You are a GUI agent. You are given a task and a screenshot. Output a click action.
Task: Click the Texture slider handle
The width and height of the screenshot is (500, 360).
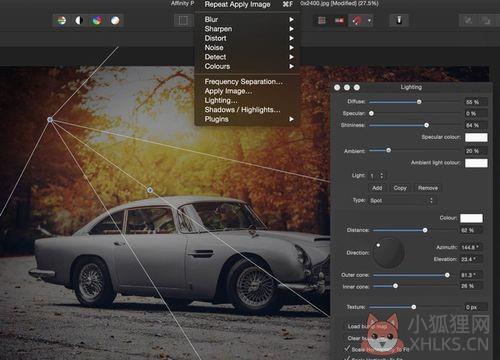pyautogui.click(x=414, y=307)
